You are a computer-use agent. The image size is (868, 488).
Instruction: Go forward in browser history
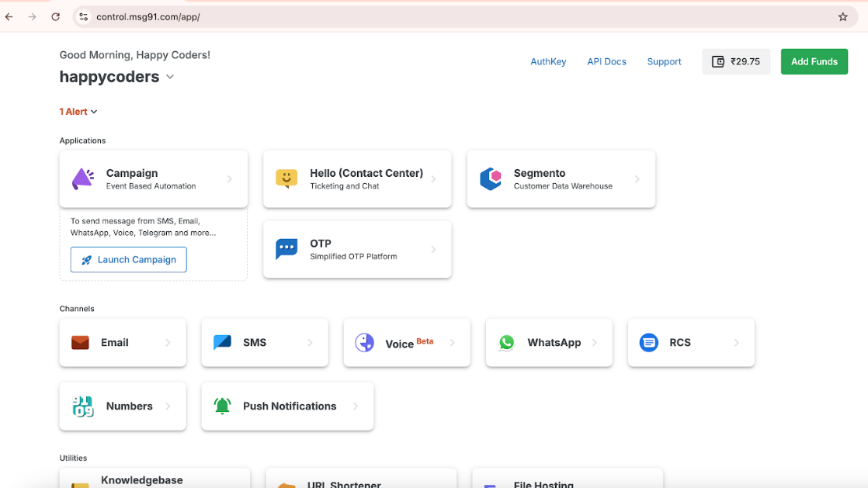pyautogui.click(x=32, y=16)
